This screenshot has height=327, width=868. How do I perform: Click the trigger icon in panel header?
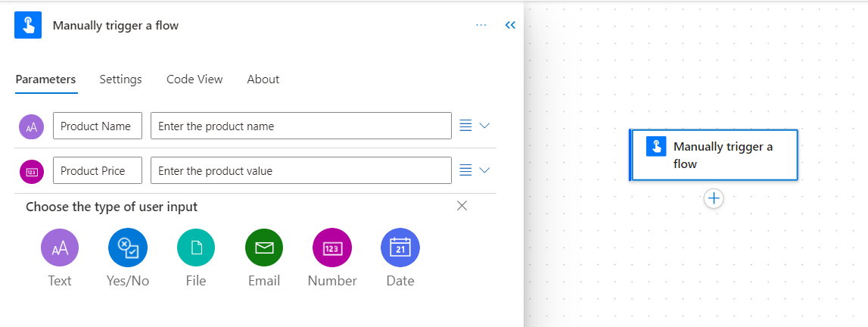pos(28,25)
